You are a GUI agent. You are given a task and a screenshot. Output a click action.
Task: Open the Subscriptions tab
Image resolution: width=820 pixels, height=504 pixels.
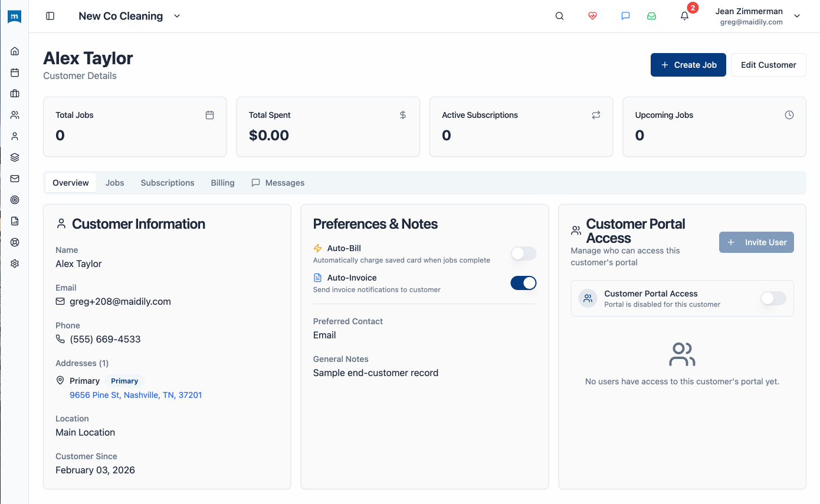(167, 183)
